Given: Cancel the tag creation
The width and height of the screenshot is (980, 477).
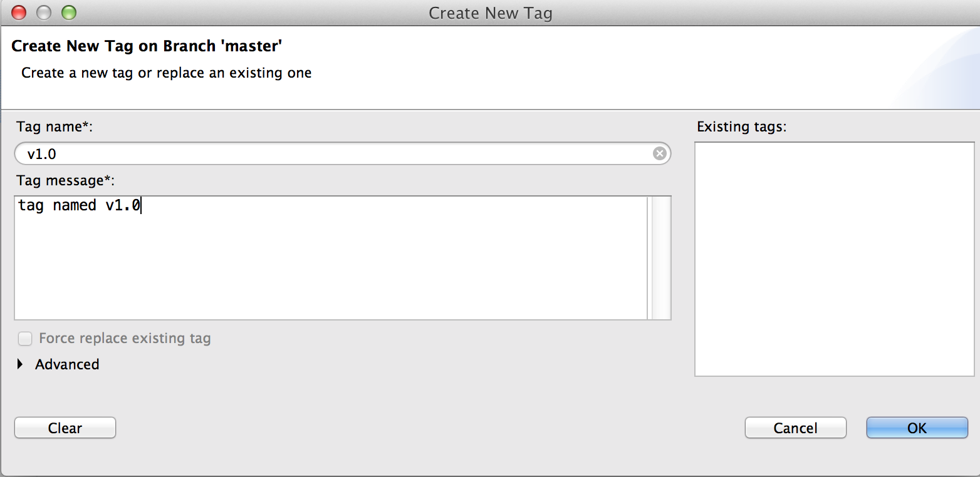Looking at the screenshot, I should pos(796,428).
